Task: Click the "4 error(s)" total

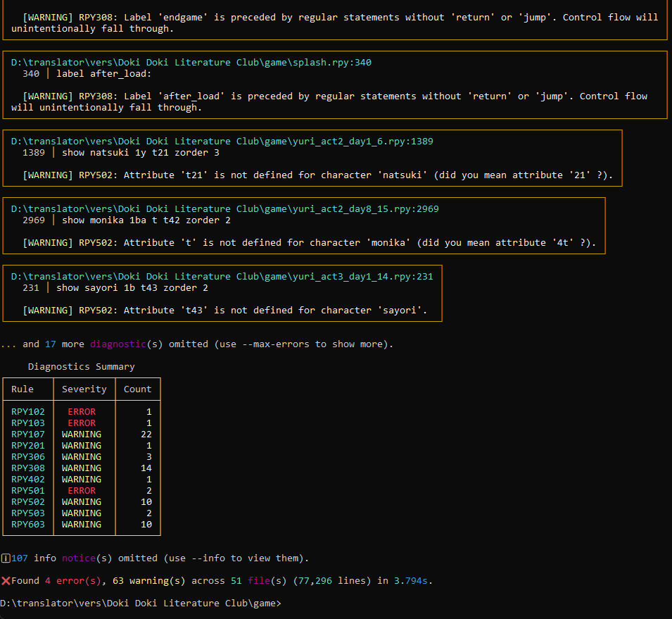Action: (73, 581)
